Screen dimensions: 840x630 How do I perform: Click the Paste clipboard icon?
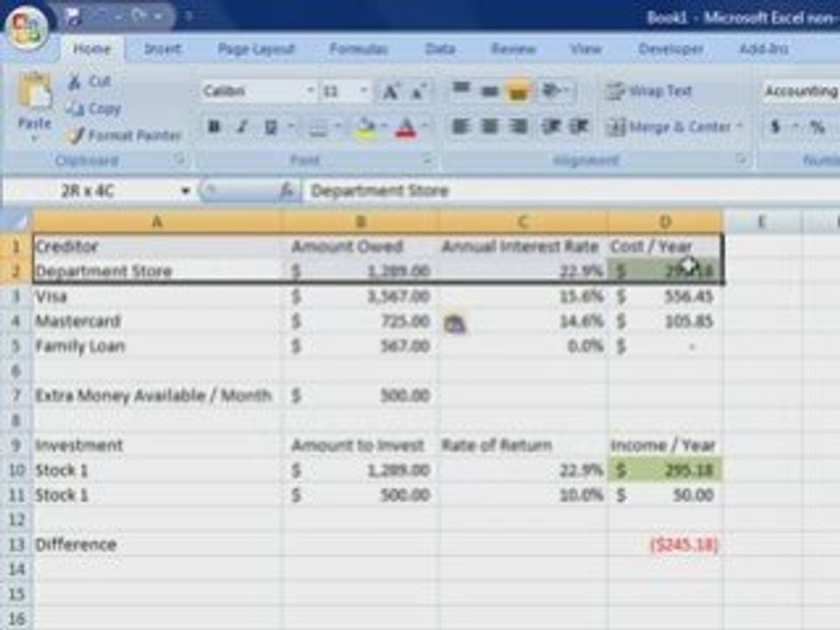[x=35, y=91]
